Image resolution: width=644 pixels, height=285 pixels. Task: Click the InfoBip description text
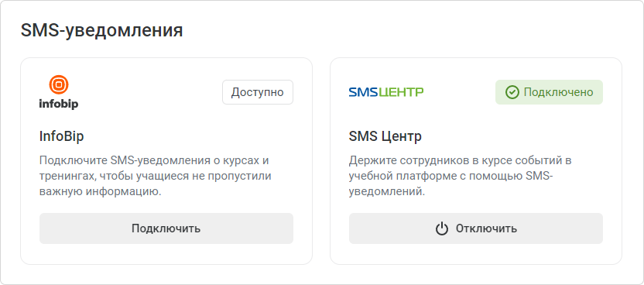[156, 176]
